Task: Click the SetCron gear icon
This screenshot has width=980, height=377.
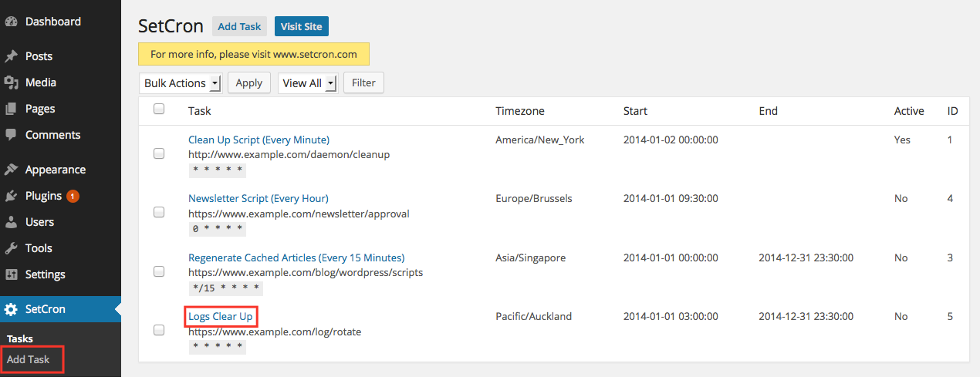Action: point(11,309)
